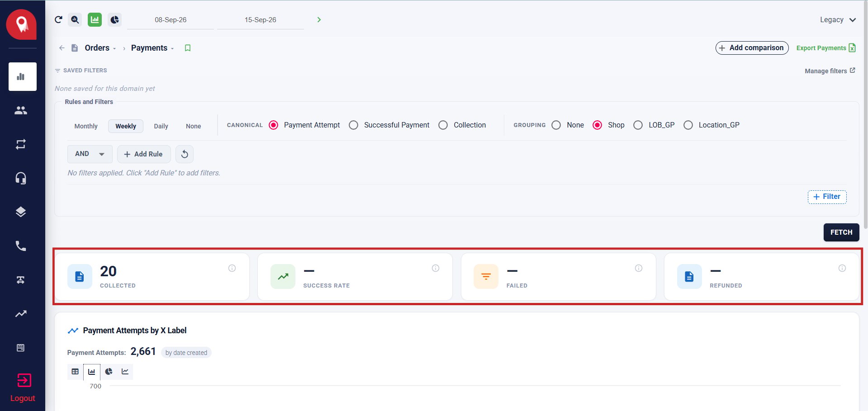Select the green bar chart view icon
The width and height of the screenshot is (868, 411).
point(95,19)
